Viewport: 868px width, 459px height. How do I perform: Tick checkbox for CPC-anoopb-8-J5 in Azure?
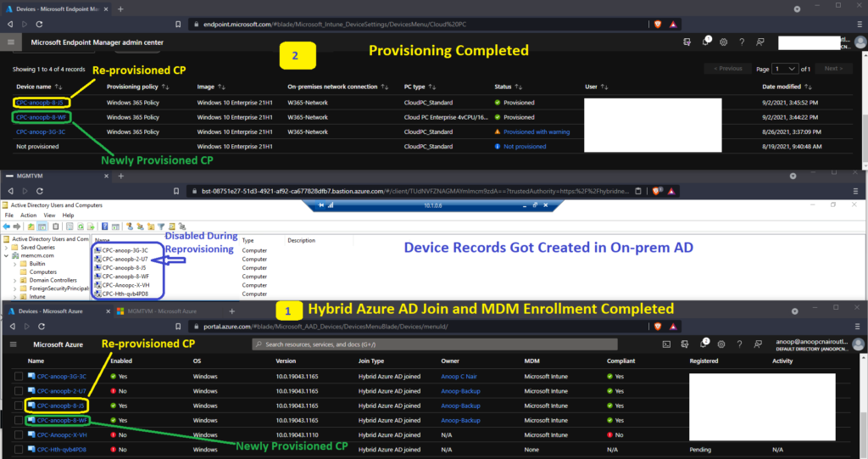click(x=19, y=406)
